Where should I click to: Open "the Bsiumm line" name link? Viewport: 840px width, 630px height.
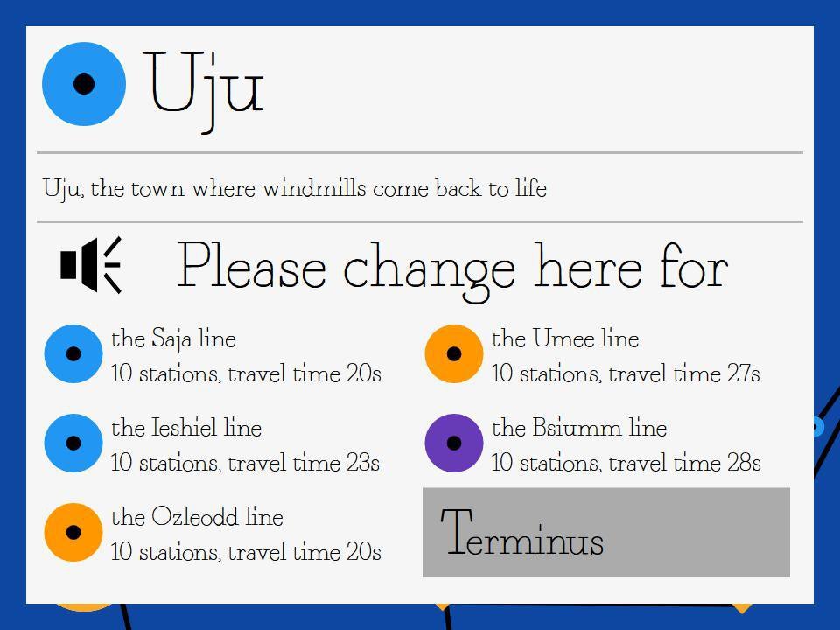click(579, 428)
